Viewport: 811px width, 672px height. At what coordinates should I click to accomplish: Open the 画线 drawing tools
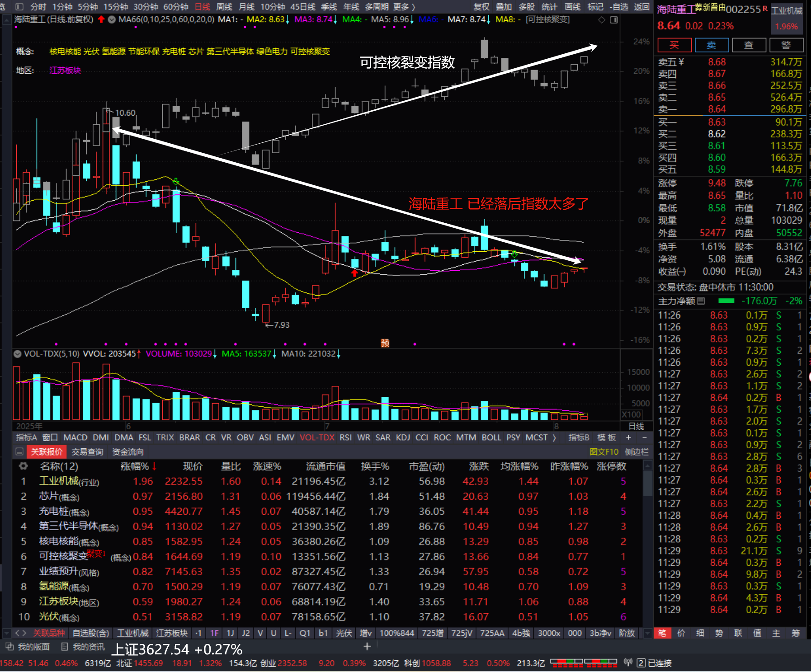tap(572, 7)
